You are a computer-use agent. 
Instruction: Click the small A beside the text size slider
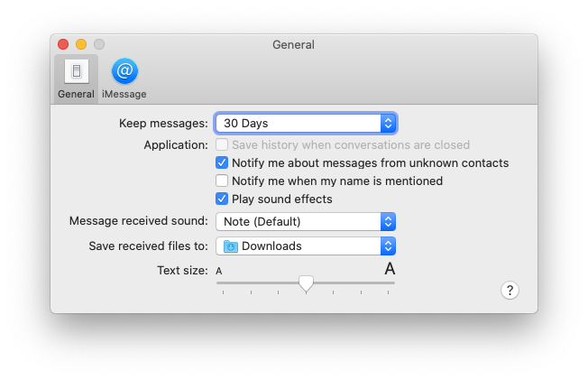click(219, 271)
